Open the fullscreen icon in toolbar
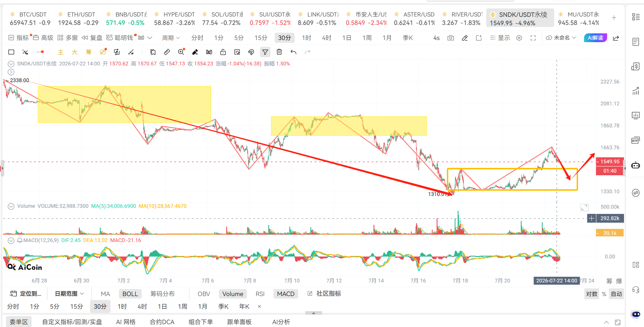 [533, 38]
